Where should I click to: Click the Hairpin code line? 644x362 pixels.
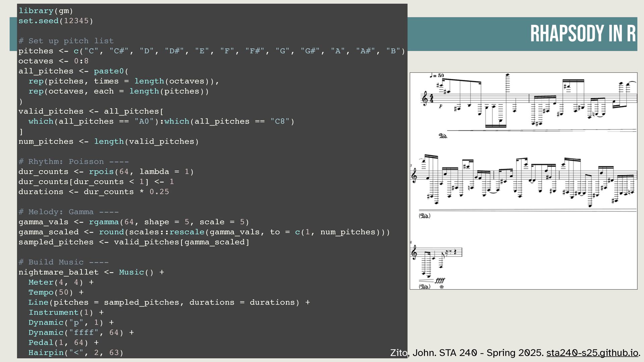pyautogui.click(x=76, y=353)
